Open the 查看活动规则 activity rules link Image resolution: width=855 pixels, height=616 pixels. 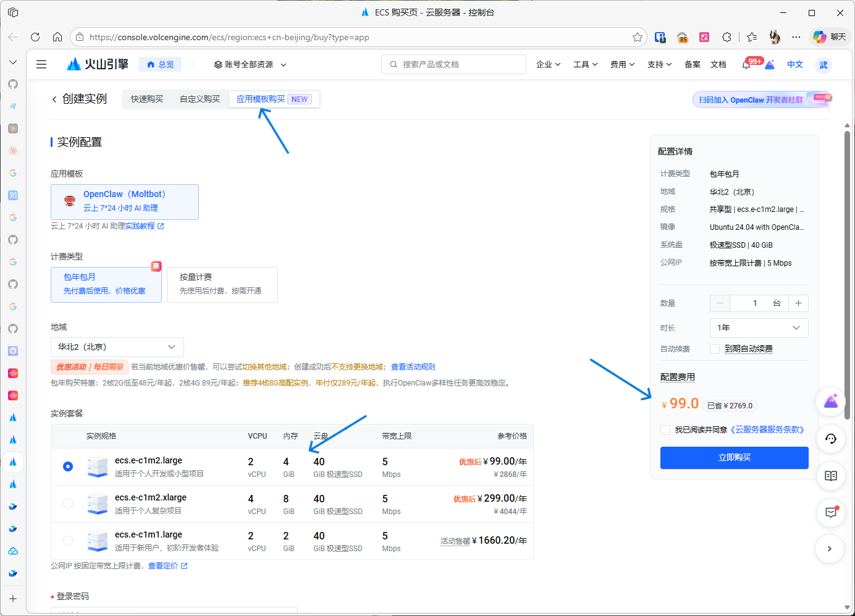(413, 366)
